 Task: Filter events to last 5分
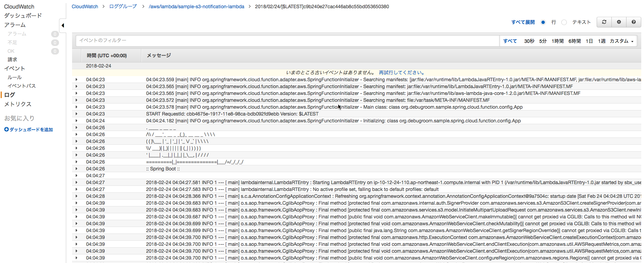543,41
